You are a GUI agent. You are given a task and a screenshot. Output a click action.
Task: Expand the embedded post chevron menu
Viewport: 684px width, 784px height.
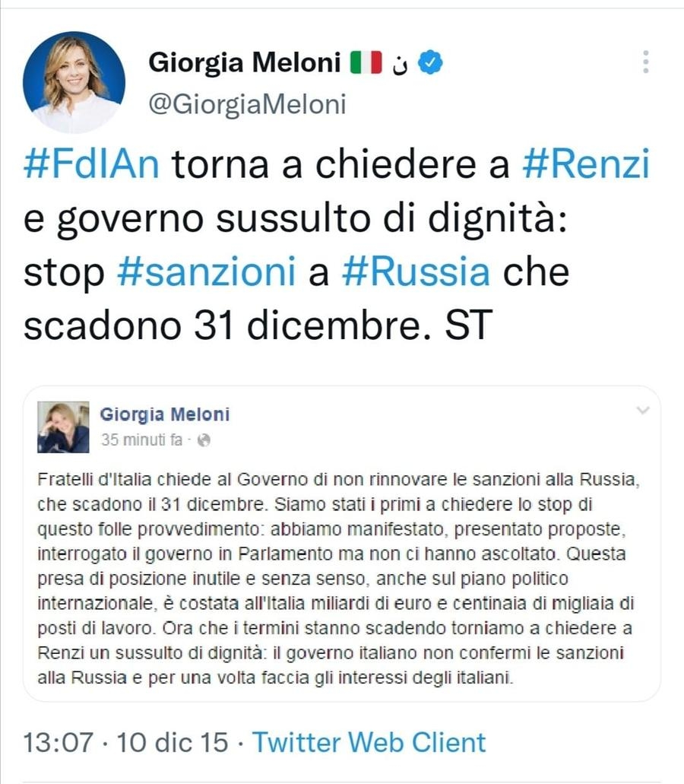point(643,411)
